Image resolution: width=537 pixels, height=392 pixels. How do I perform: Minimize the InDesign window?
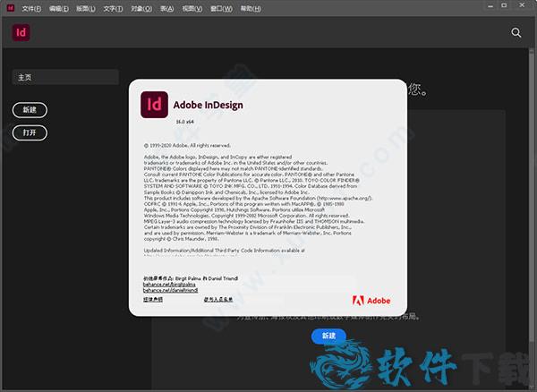tap(490, 6)
